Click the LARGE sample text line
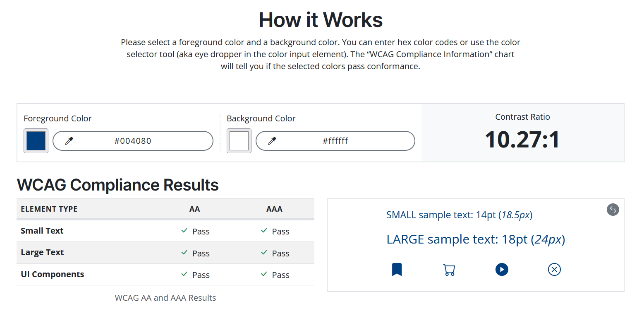The height and width of the screenshot is (309, 644). click(476, 239)
